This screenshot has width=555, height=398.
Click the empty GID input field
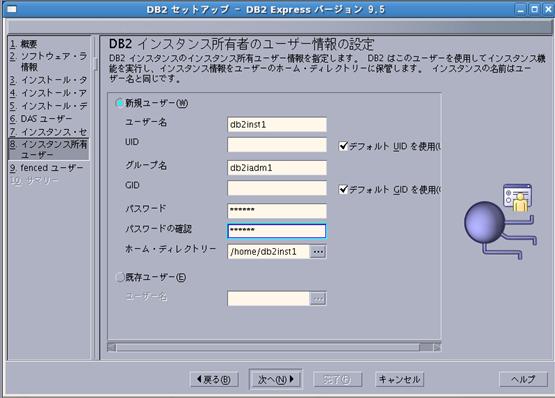pos(277,188)
